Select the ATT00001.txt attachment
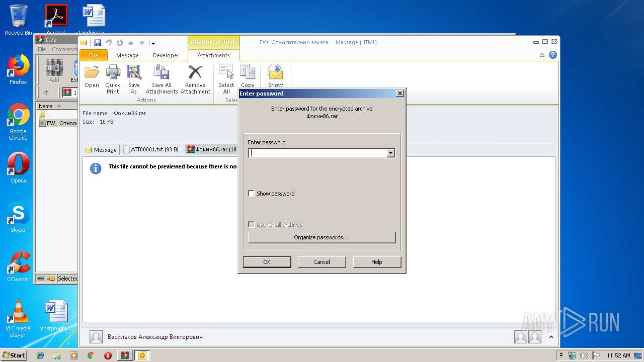This screenshot has width=644, height=362. coord(151,150)
